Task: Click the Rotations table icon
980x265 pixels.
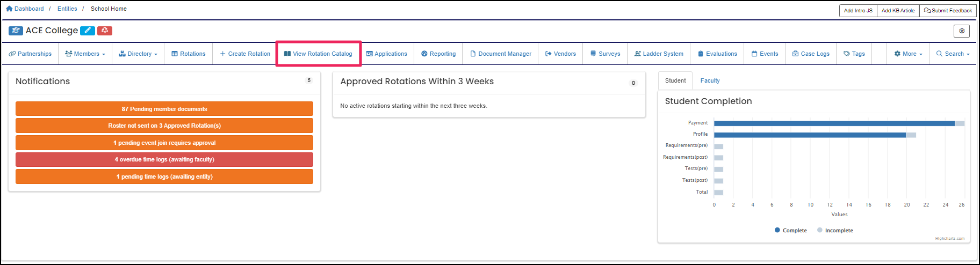Action: click(175, 54)
